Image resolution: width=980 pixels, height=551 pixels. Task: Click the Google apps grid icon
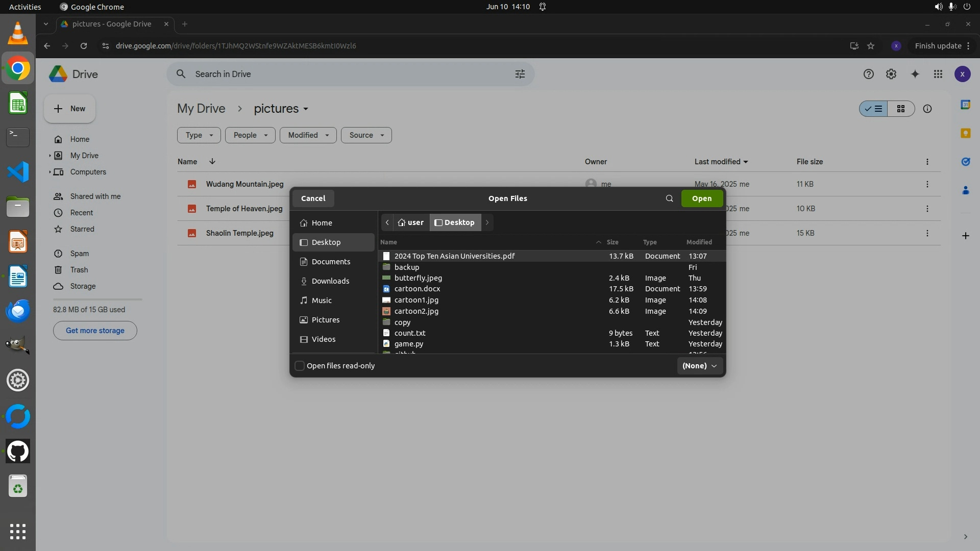tap(938, 74)
